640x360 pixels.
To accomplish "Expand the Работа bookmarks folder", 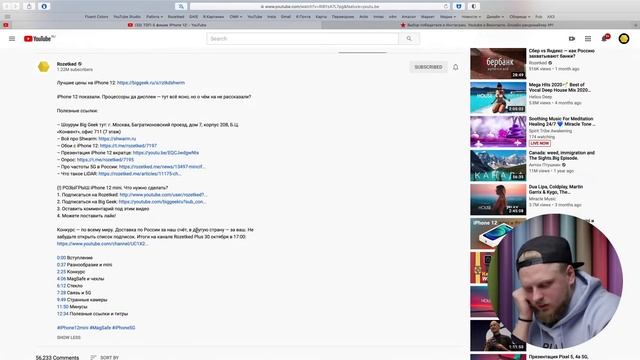I will (154, 17).
